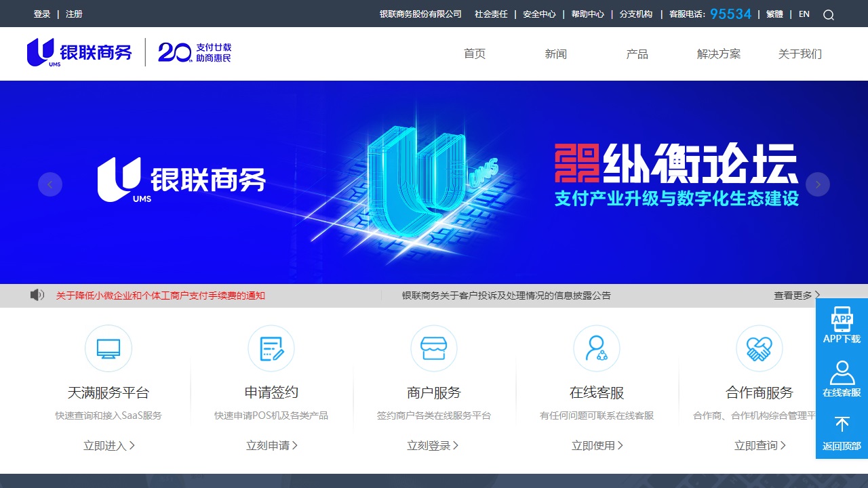Click the 商户服务 card title
Image resolution: width=868 pixels, height=488 pixels.
tap(434, 393)
